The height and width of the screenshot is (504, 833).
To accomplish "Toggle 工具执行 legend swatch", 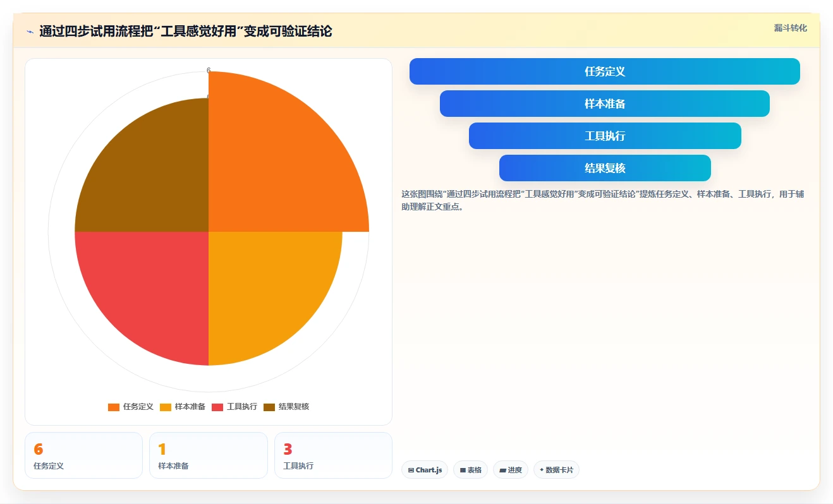I will click(x=217, y=407).
